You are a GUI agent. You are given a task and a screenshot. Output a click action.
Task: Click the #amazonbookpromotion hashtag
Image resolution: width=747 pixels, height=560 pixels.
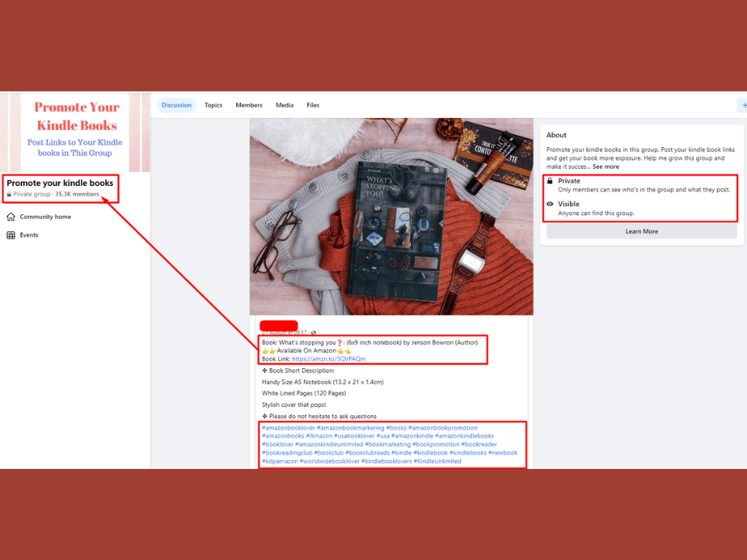pos(442,428)
